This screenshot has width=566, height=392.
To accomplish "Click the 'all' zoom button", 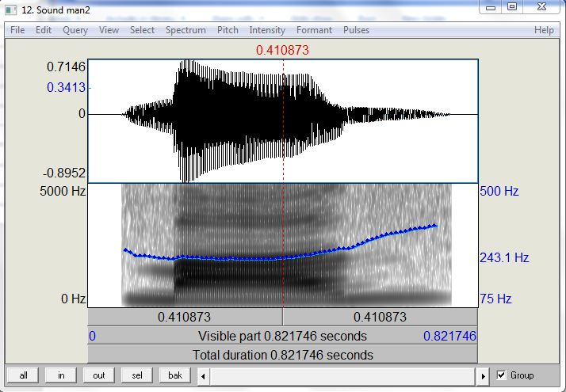I will [23, 375].
